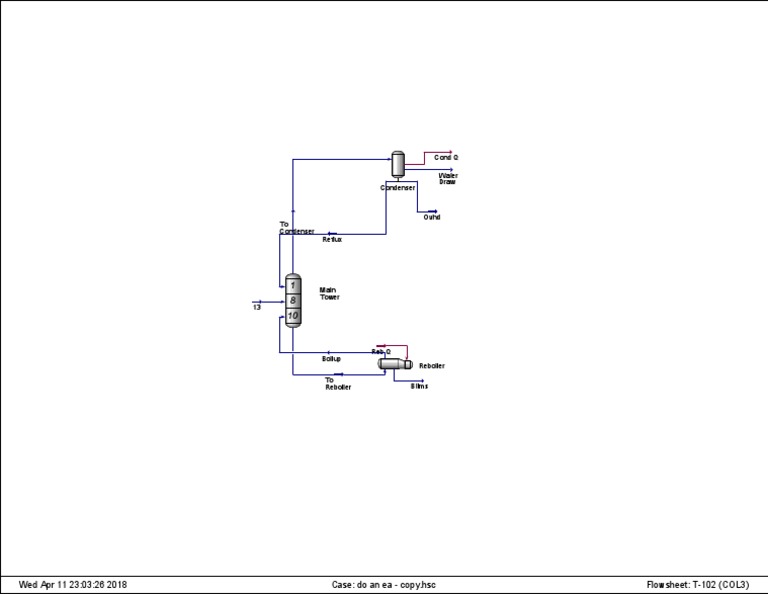
Task: Click the Condenser label text
Action: 398,188
